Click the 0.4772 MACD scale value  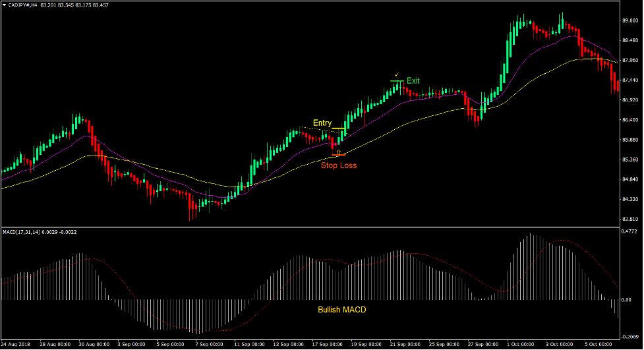pos(631,232)
